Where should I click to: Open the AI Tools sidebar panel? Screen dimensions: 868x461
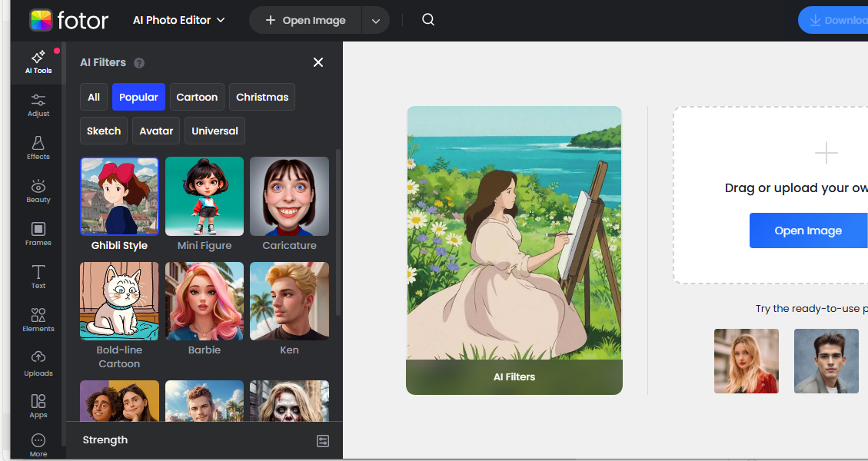(38, 62)
